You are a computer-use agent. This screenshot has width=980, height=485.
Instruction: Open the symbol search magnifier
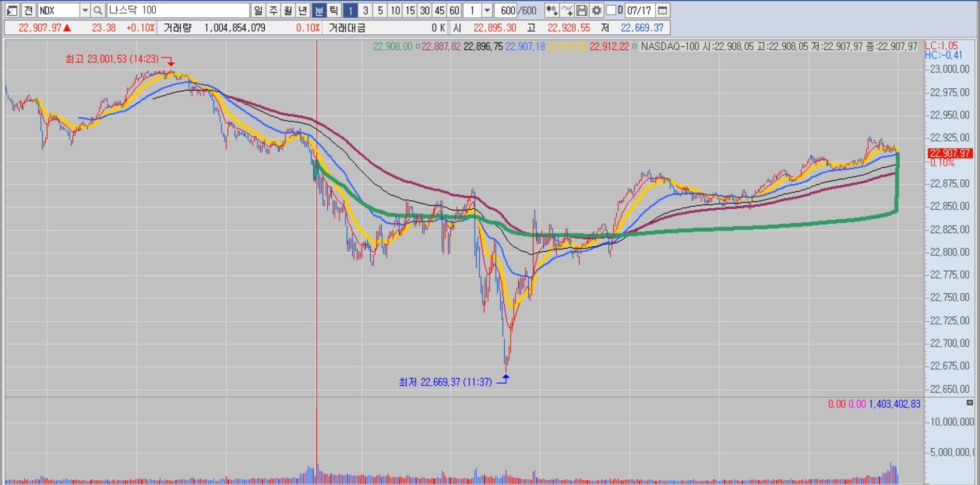(98, 10)
